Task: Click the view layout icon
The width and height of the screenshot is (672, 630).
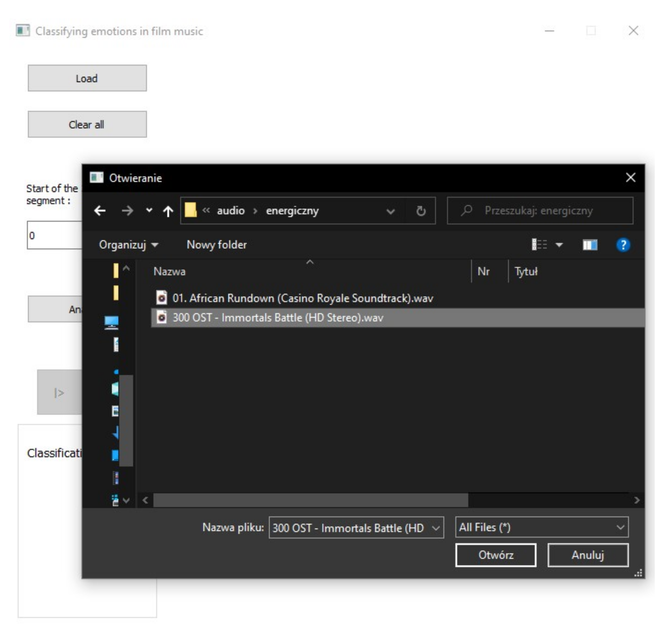Action: click(539, 244)
